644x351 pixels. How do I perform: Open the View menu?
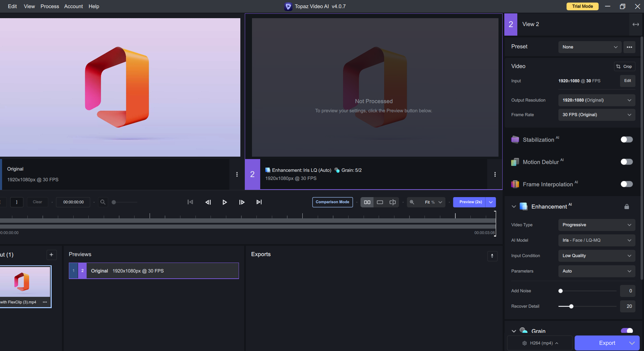(29, 6)
